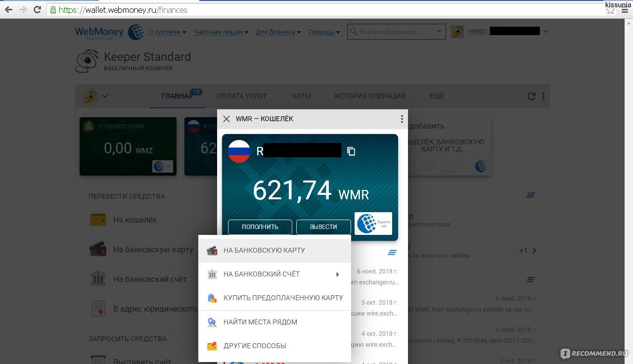Image resolution: width=633 pixels, height=364 pixels.
Task: Expand the WMID account dropdown arrow
Action: (x=546, y=32)
